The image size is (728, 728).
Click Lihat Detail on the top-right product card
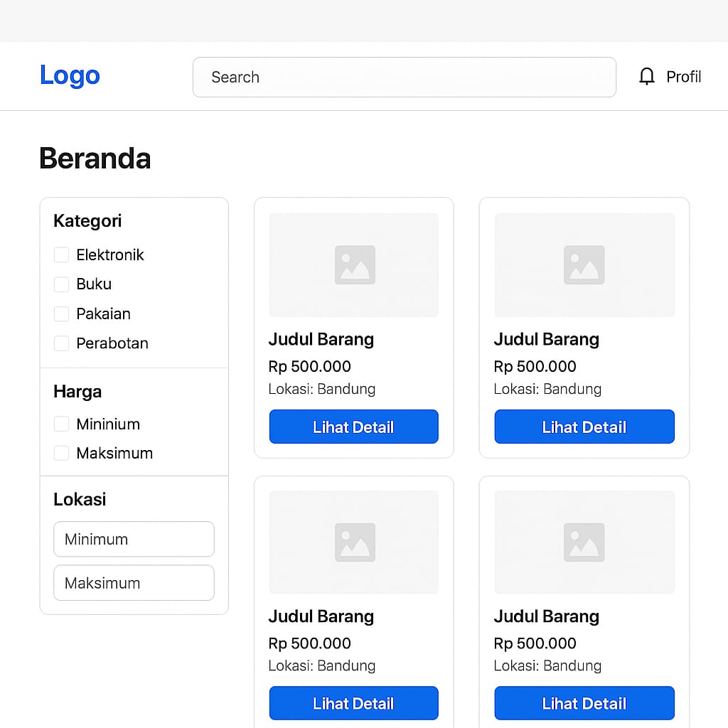click(x=584, y=427)
